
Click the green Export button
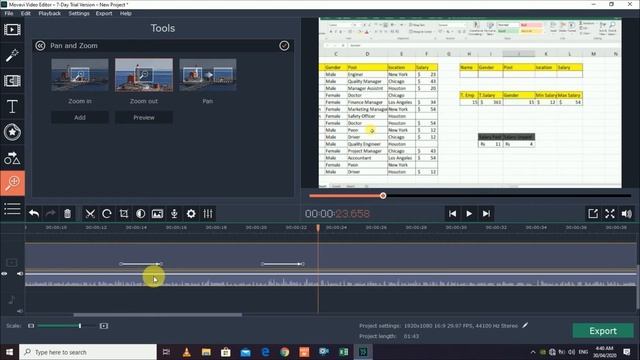coord(603,331)
